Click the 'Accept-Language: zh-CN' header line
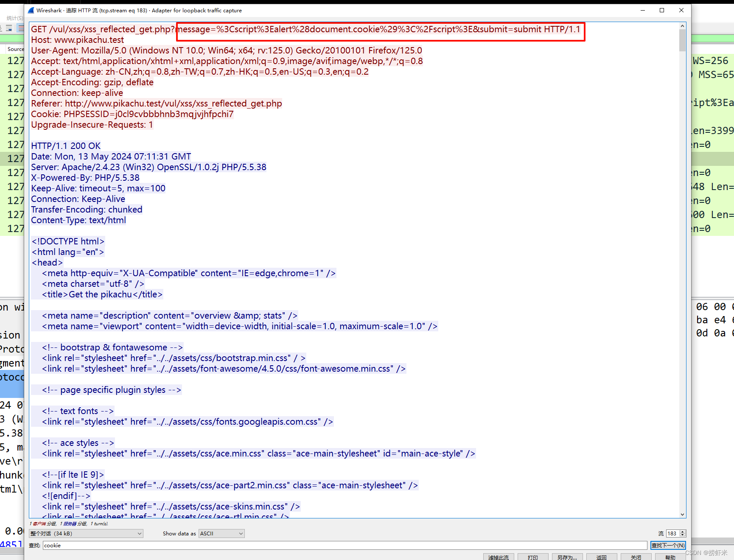This screenshot has width=734, height=560. coord(200,72)
